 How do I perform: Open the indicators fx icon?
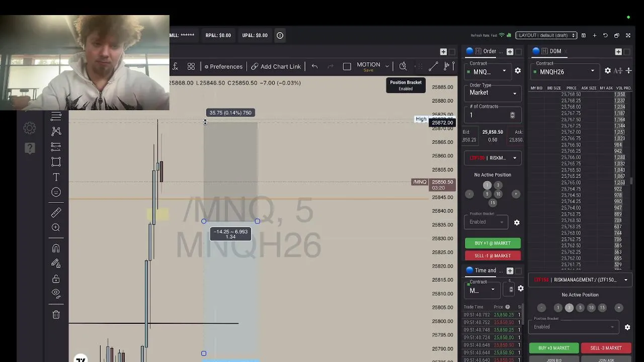175,66
